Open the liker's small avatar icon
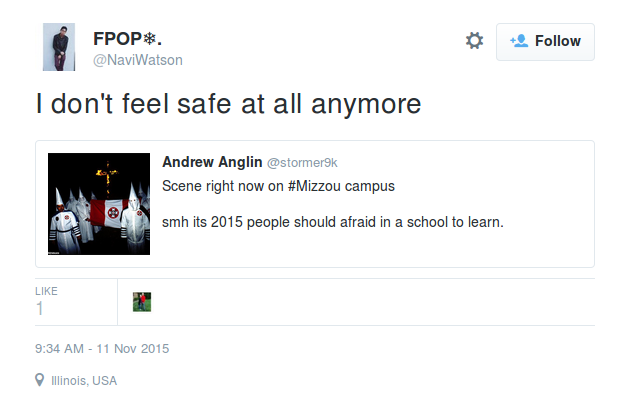This screenshot has height=401, width=631. pos(142,302)
